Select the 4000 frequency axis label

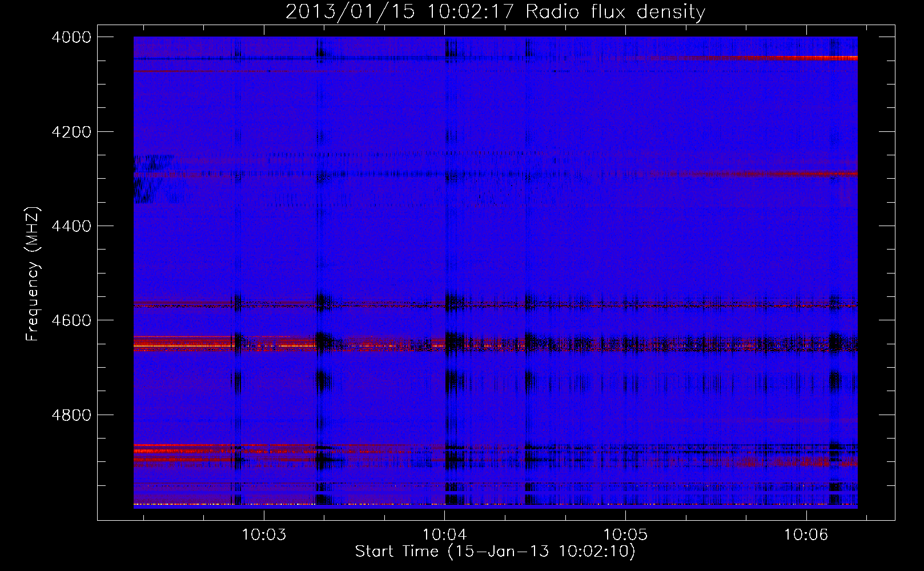click(71, 37)
